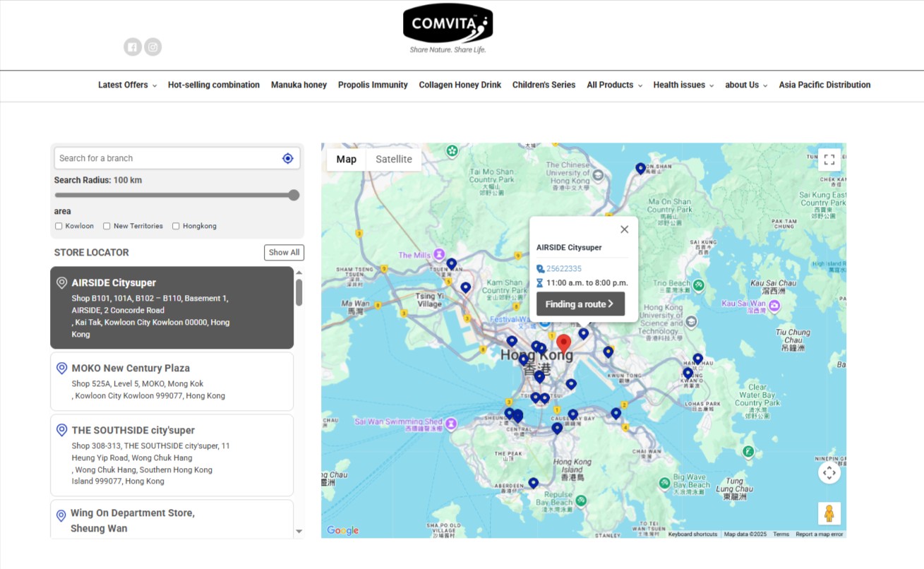Open Comvita's Facebook page icon
The image size is (924, 569).
(132, 47)
